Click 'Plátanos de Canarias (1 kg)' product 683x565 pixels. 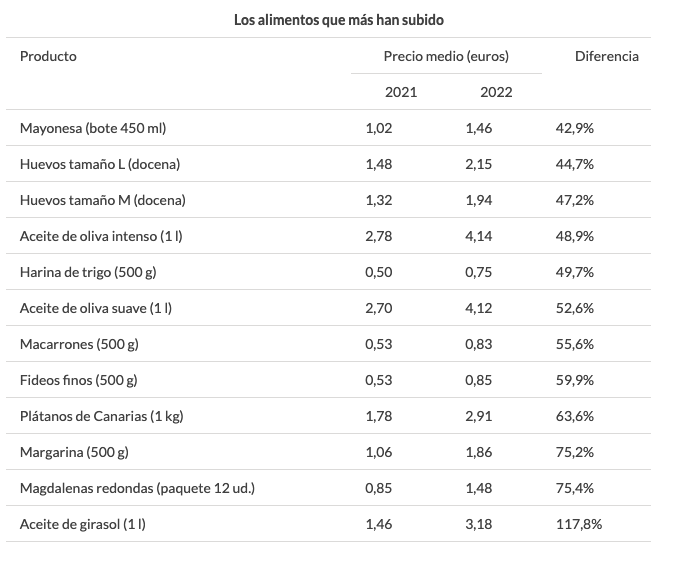(104, 416)
